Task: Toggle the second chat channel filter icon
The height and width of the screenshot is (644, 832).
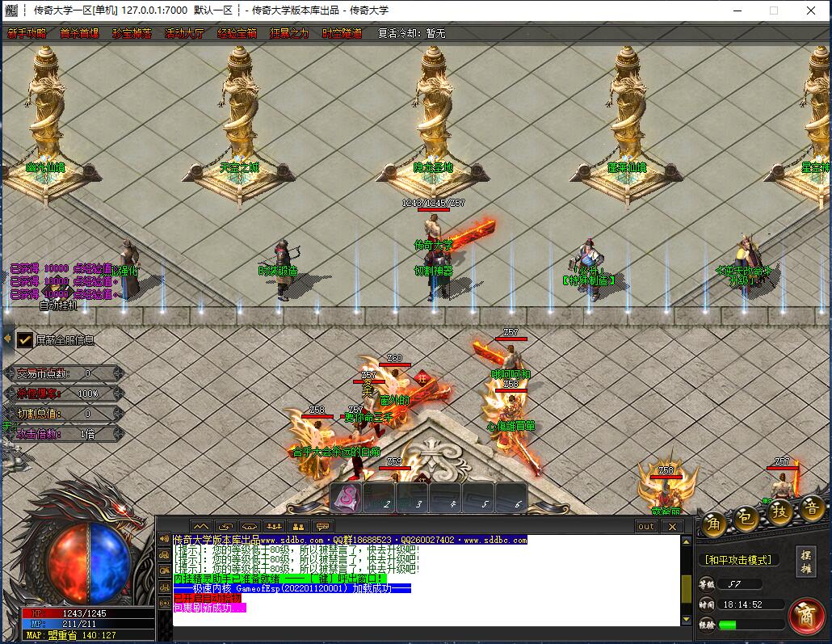Action: (165, 555)
